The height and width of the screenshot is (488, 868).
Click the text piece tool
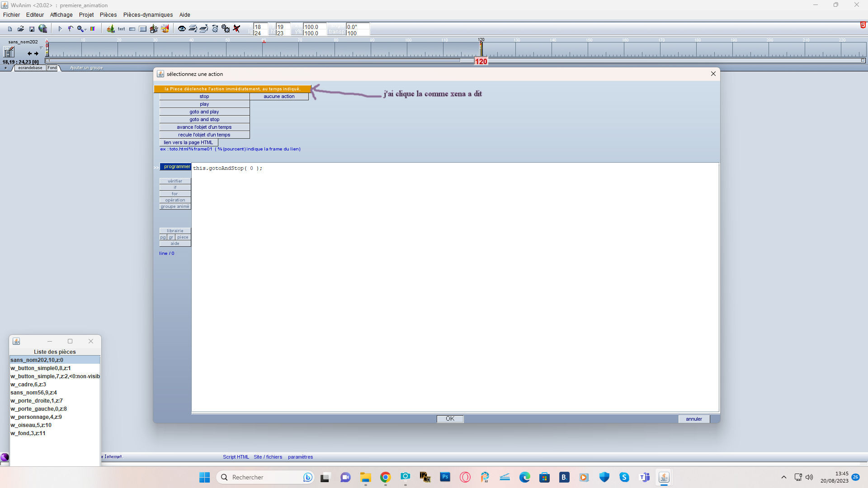(x=121, y=29)
